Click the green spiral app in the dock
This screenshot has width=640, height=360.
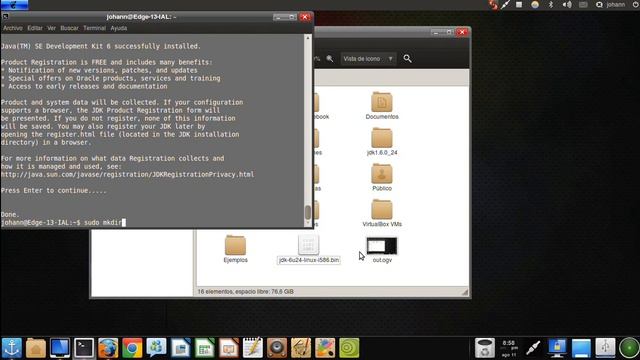tap(349, 348)
